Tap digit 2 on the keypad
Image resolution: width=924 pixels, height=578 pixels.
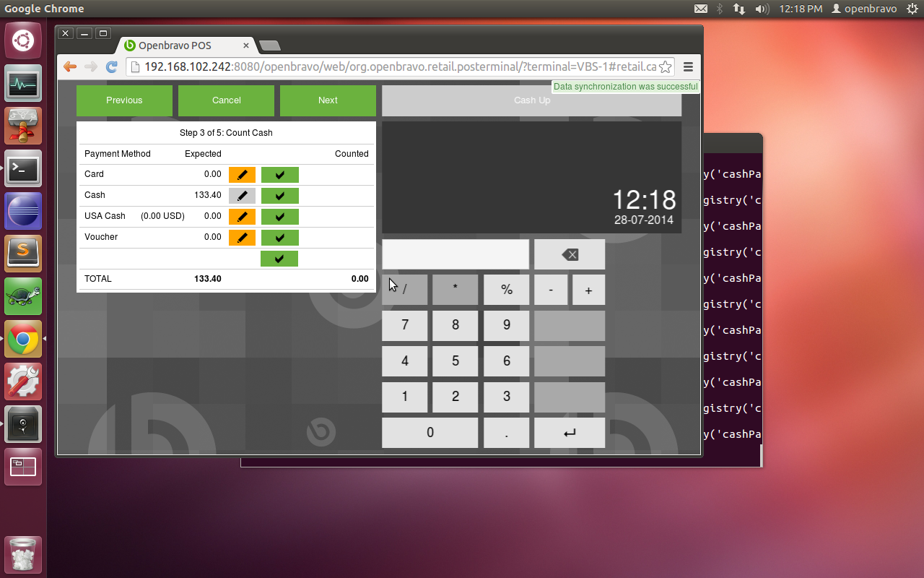pyautogui.click(x=455, y=397)
